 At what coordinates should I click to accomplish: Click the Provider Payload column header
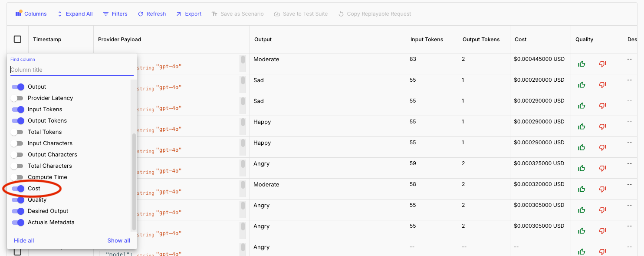point(120,40)
